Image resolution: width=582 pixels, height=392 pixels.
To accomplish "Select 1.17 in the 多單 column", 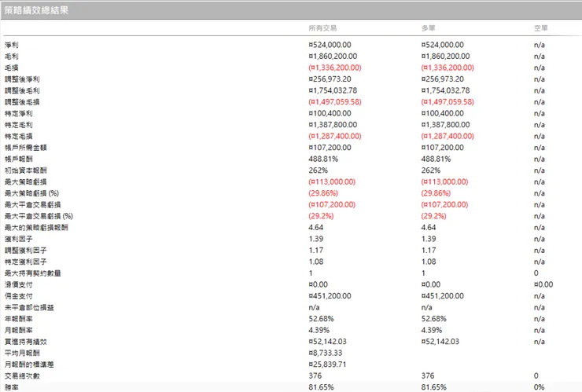I will pyautogui.click(x=429, y=251).
